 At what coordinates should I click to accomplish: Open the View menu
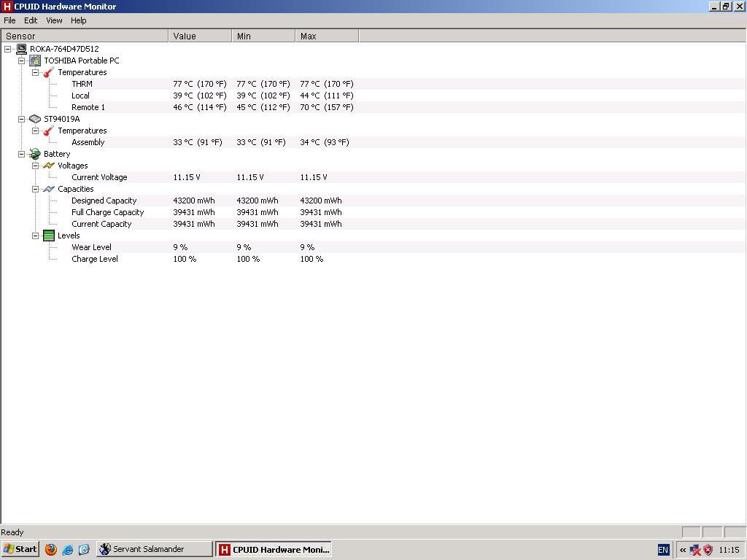coord(54,20)
